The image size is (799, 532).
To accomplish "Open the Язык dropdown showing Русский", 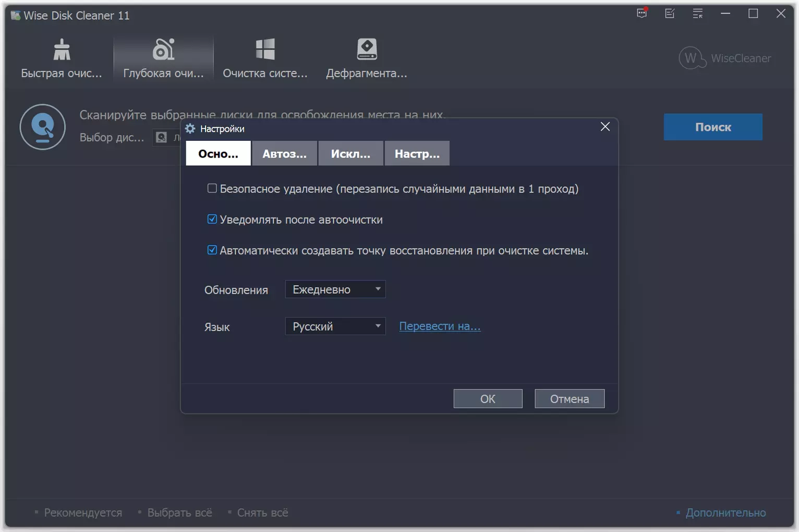I will click(x=335, y=327).
